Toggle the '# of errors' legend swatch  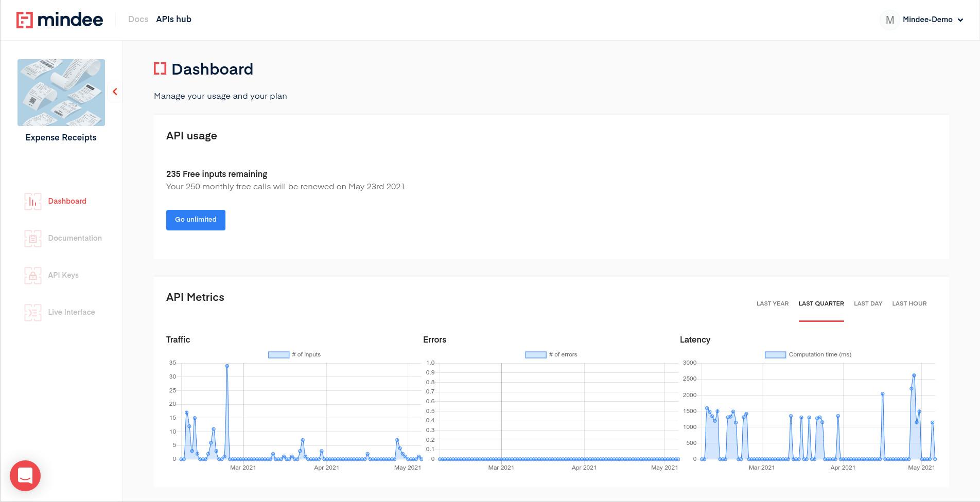[x=535, y=355]
